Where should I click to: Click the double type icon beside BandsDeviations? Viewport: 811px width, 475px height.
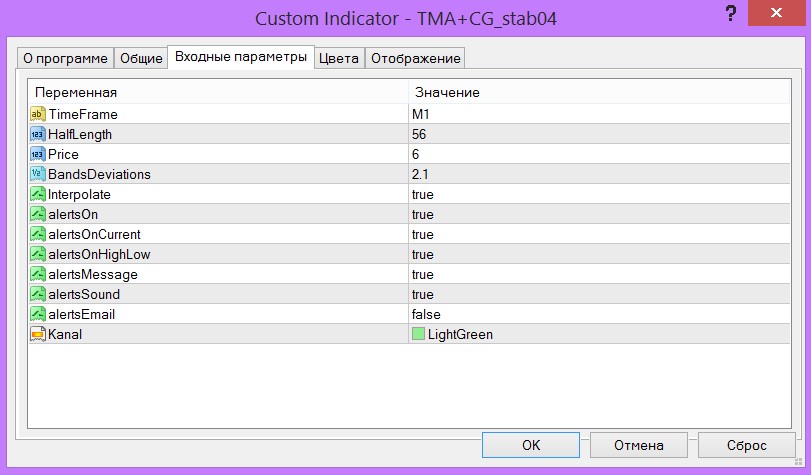click(38, 174)
